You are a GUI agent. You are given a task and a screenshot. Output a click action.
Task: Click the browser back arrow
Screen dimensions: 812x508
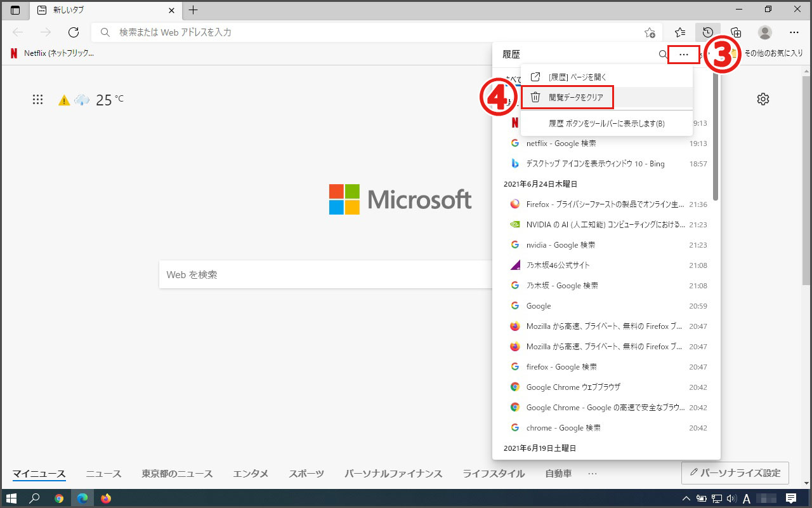pyautogui.click(x=18, y=32)
